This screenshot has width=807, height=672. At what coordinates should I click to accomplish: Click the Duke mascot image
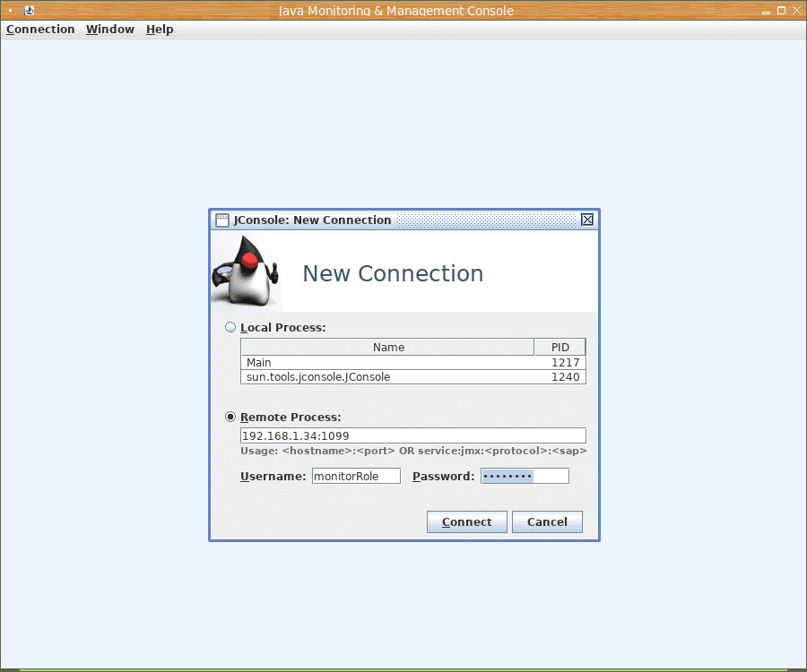pos(247,271)
